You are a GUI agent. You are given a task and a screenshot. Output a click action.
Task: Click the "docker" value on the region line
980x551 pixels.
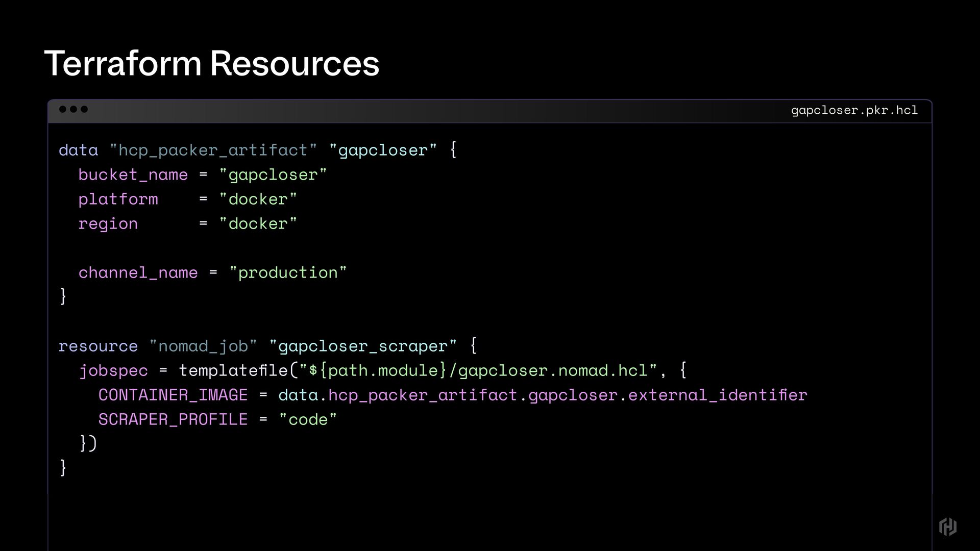(x=258, y=223)
